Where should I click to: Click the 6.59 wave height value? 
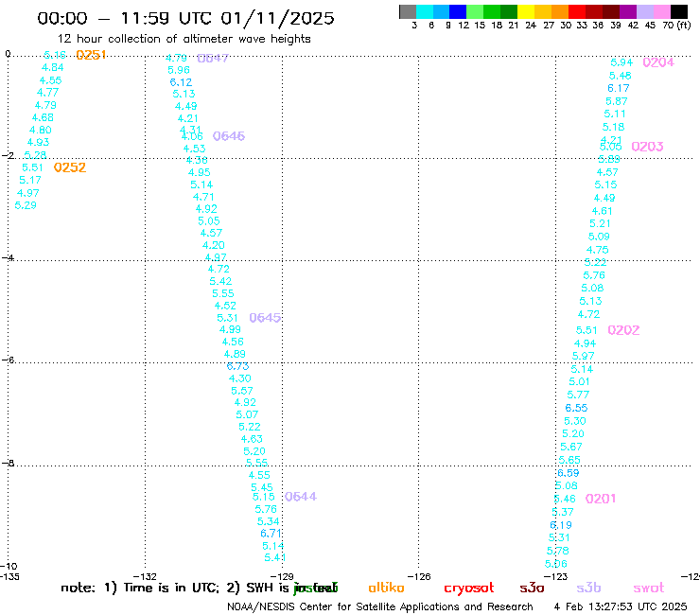click(x=569, y=472)
